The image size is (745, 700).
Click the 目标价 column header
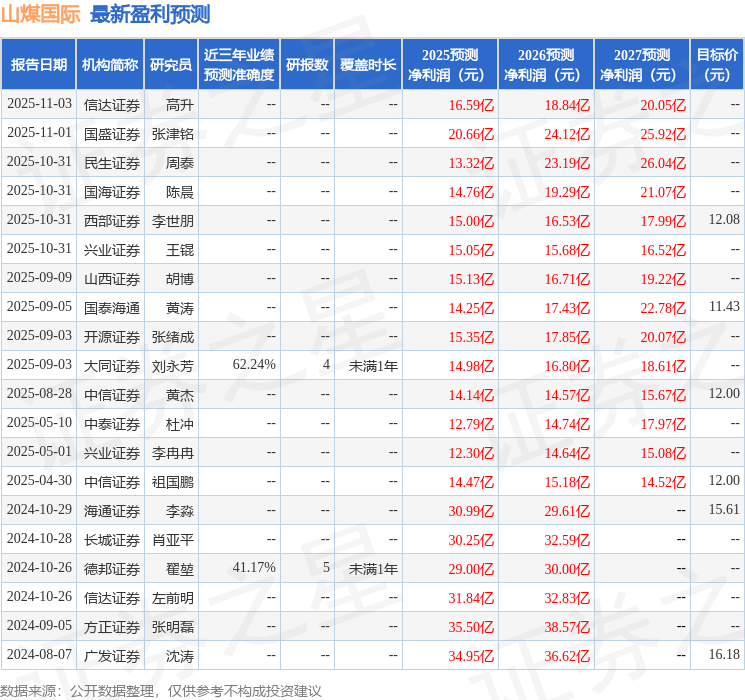717,65
